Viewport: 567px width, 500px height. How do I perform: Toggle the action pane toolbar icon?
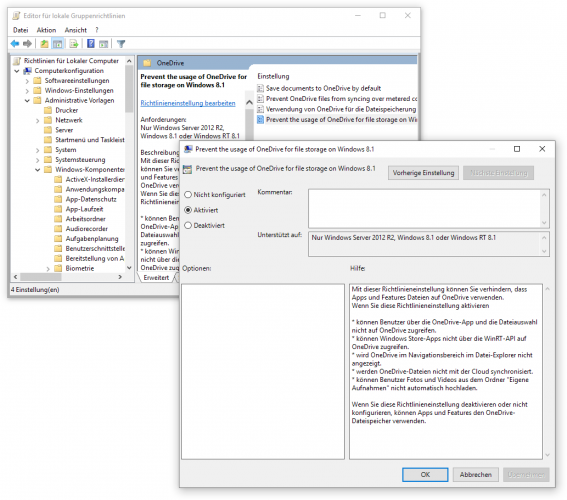(103, 44)
